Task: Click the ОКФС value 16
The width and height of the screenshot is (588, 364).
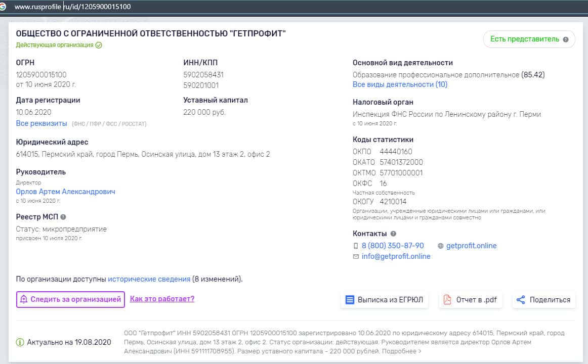Action: [383, 184]
